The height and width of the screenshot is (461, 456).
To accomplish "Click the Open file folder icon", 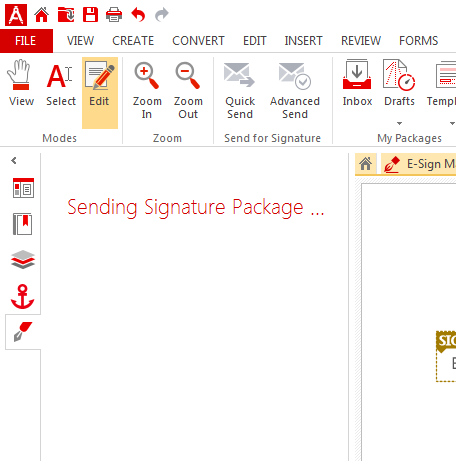I will [x=66, y=15].
